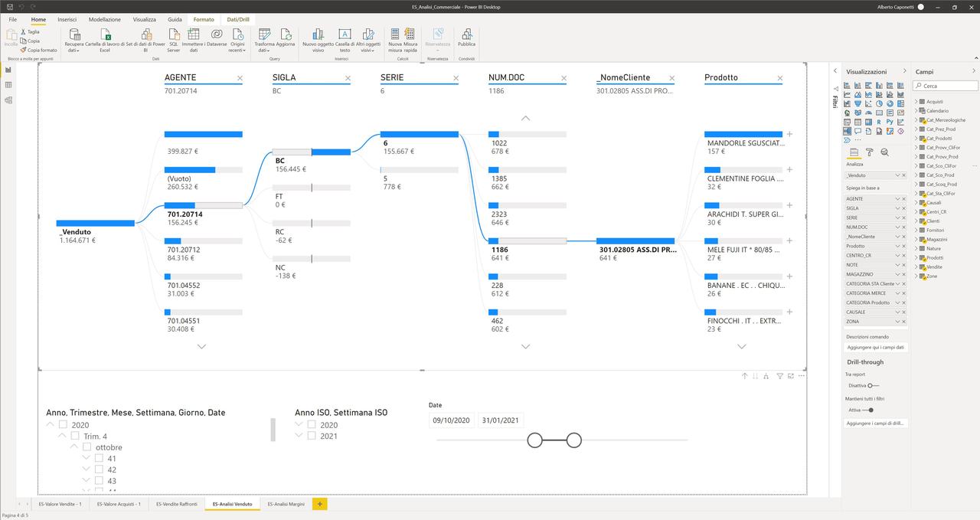
Task: Click the Excel workbook data source icon
Action: 107,35
